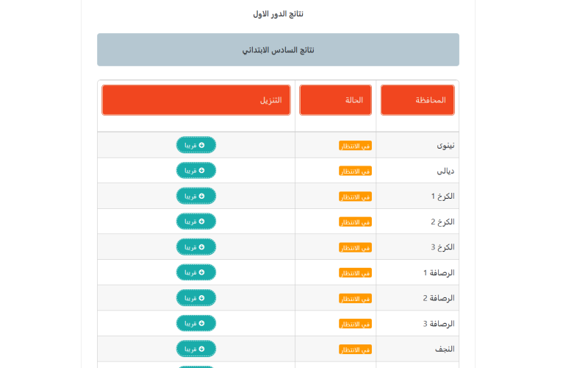
Task: Click the في الانتظار status badge for نينوى
Action: click(x=355, y=146)
